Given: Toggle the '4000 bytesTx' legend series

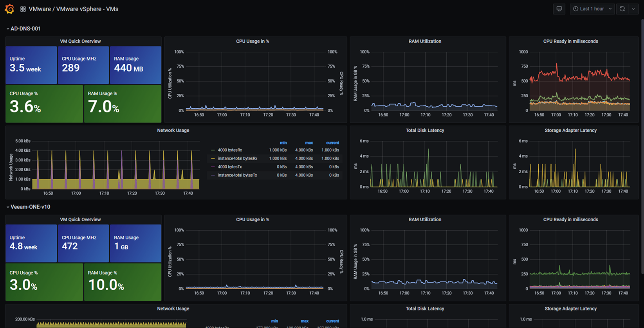Looking at the screenshot, I should click(x=230, y=167).
